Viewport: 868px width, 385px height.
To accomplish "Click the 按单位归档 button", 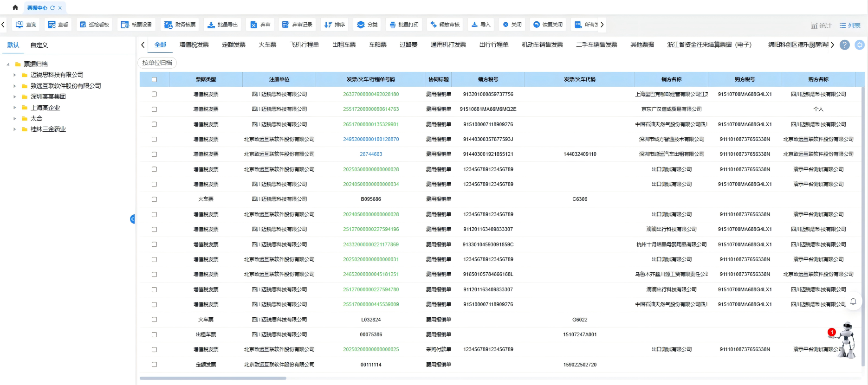I will pyautogui.click(x=157, y=63).
